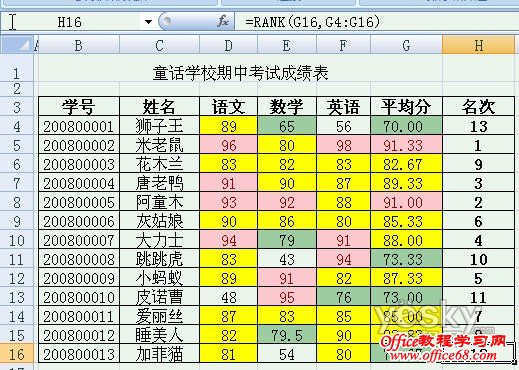The height and width of the screenshot is (370, 519).
Task: Select row 3 header
Action: point(17,107)
